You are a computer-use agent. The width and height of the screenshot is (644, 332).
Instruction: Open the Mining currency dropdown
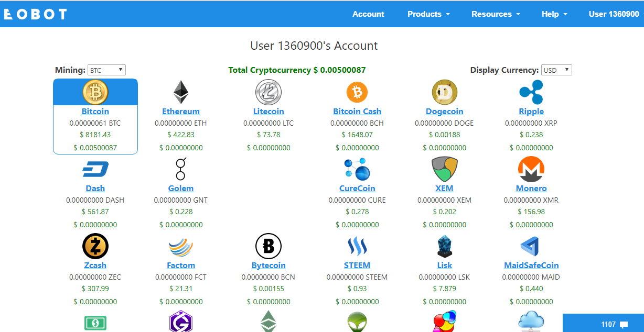tap(106, 70)
